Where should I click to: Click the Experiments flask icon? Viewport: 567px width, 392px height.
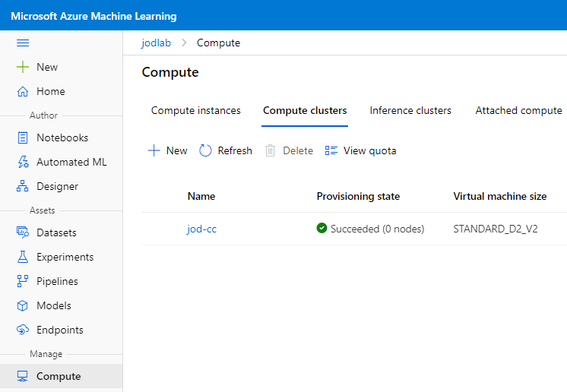click(23, 257)
